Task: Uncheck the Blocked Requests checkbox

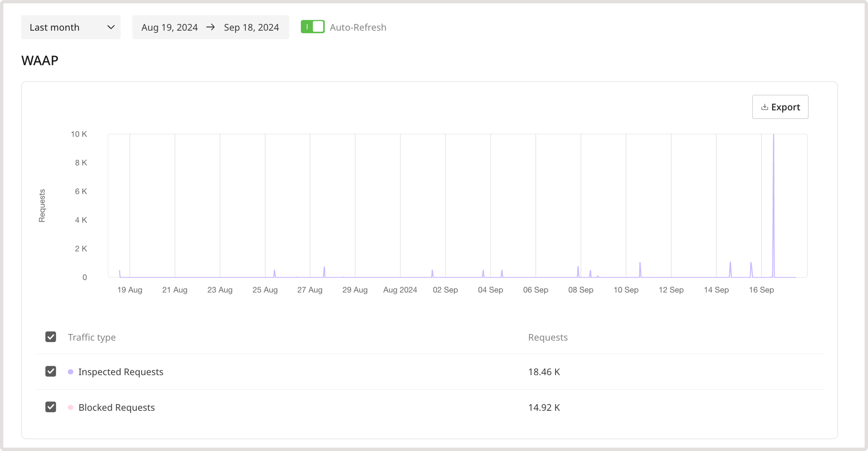Action: click(x=50, y=407)
